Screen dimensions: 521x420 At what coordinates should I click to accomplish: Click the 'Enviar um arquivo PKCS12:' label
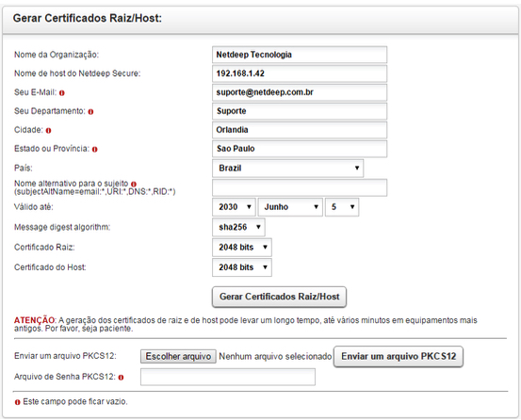click(x=65, y=356)
